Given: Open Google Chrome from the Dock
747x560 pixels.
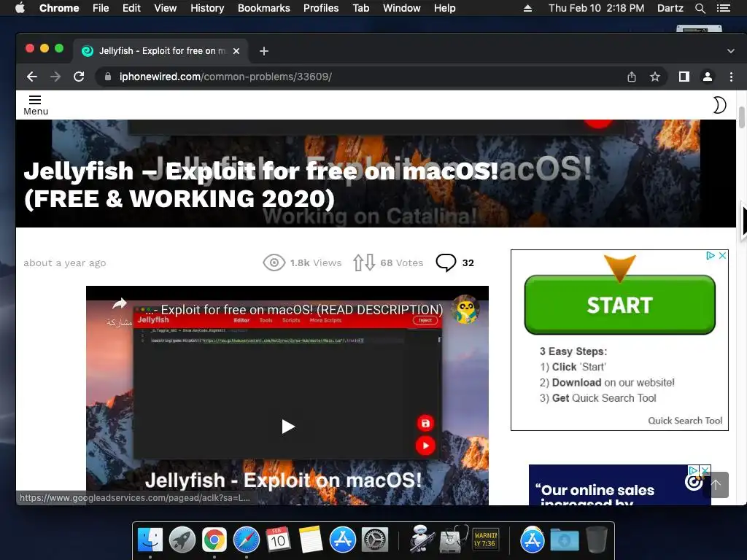Looking at the screenshot, I should [214, 540].
